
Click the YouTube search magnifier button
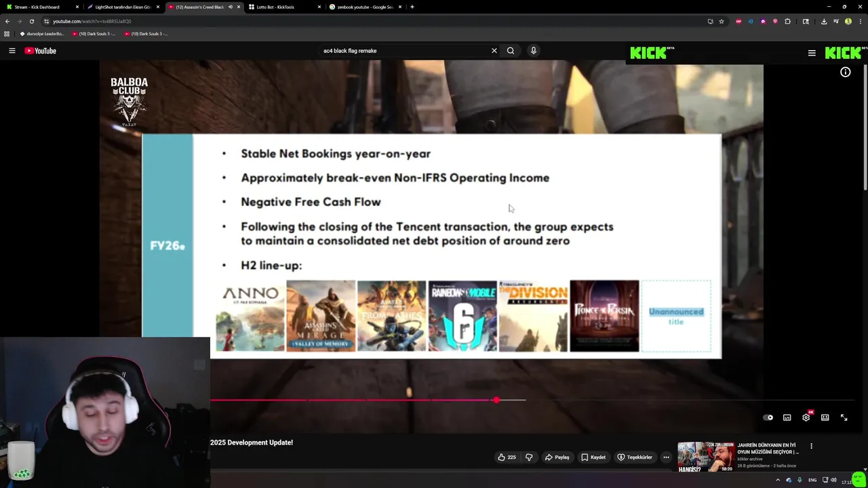pos(511,51)
